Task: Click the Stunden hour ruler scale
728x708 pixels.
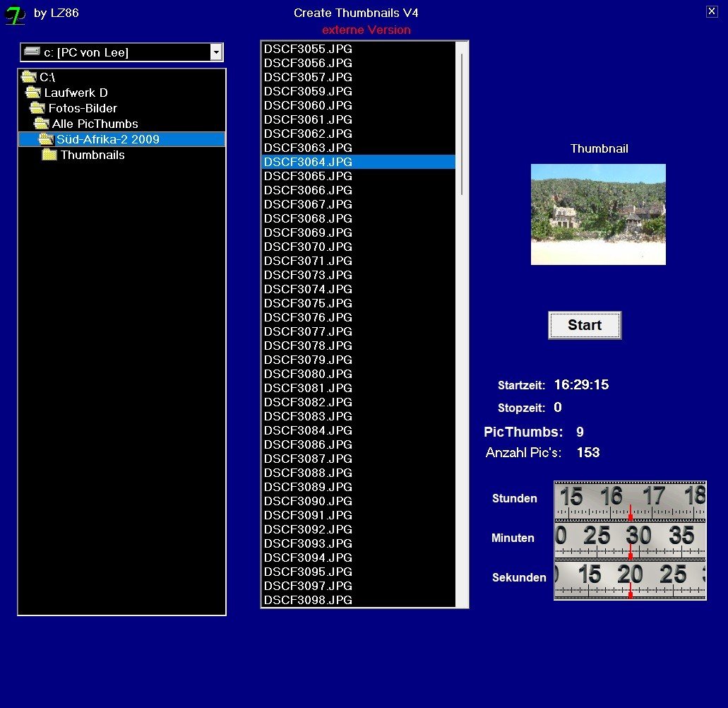Action: [x=630, y=501]
